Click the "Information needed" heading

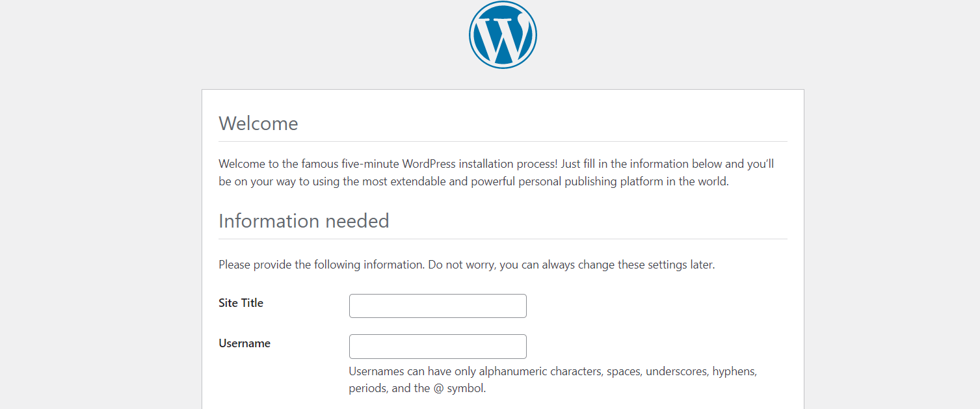coord(304,221)
